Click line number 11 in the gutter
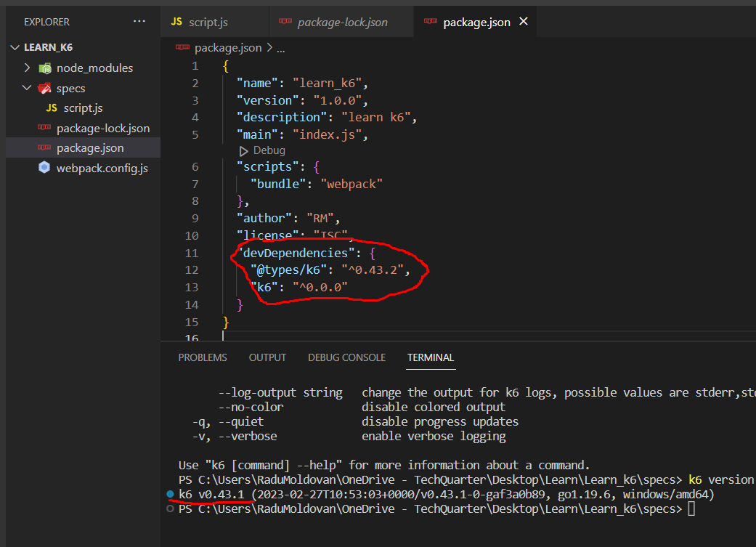The width and height of the screenshot is (756, 547). click(192, 254)
